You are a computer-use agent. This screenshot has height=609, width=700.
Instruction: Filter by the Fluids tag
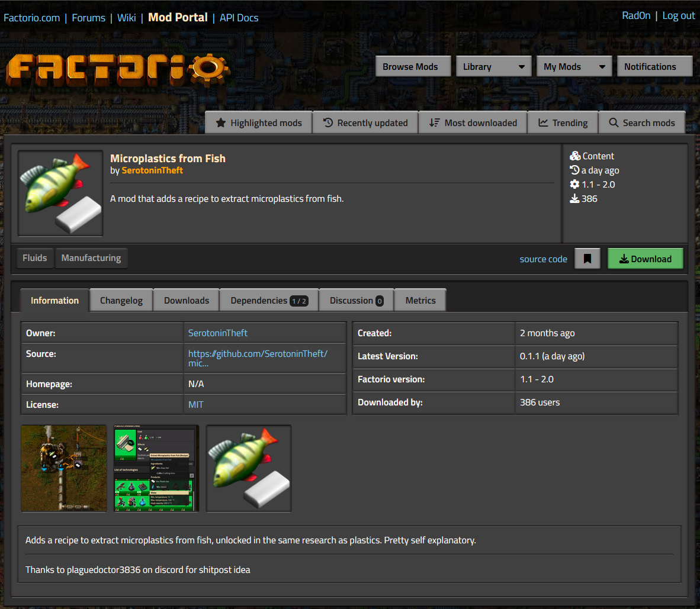point(35,258)
